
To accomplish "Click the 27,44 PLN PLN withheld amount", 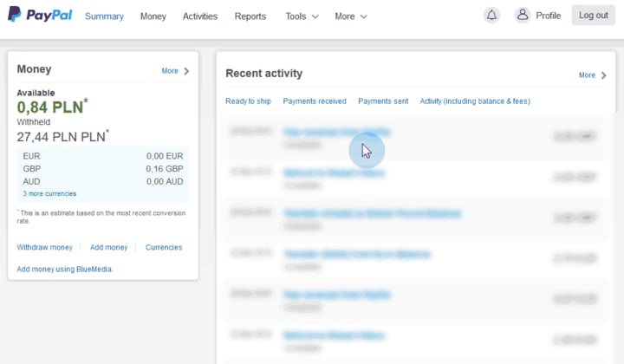I will click(x=63, y=136).
